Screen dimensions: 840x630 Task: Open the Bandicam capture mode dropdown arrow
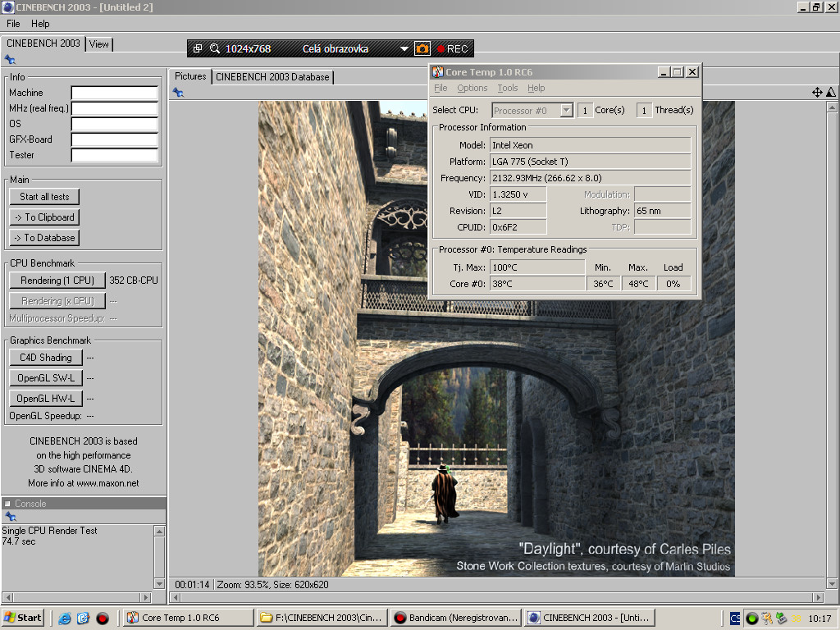pos(404,48)
